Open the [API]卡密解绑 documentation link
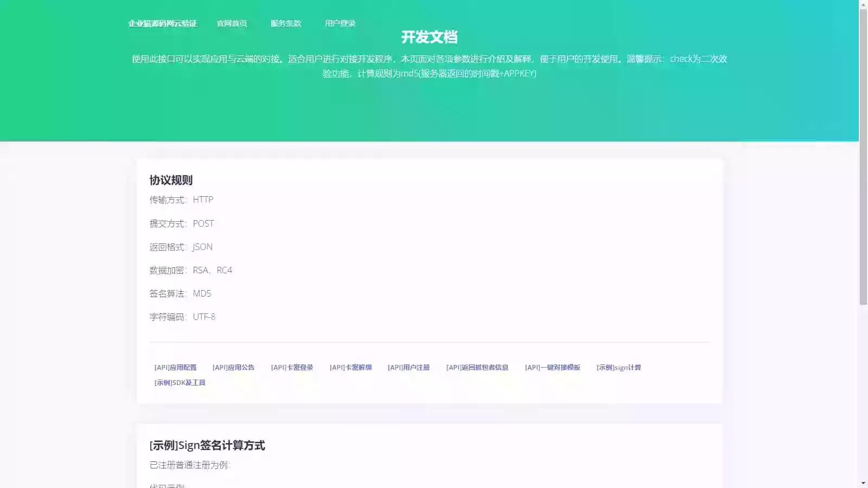This screenshot has width=868, height=488. 350,367
